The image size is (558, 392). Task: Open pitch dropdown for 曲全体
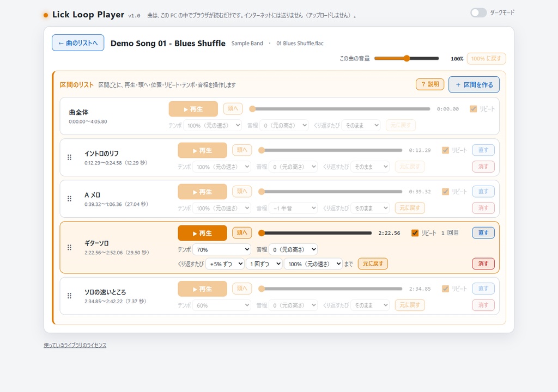click(284, 125)
